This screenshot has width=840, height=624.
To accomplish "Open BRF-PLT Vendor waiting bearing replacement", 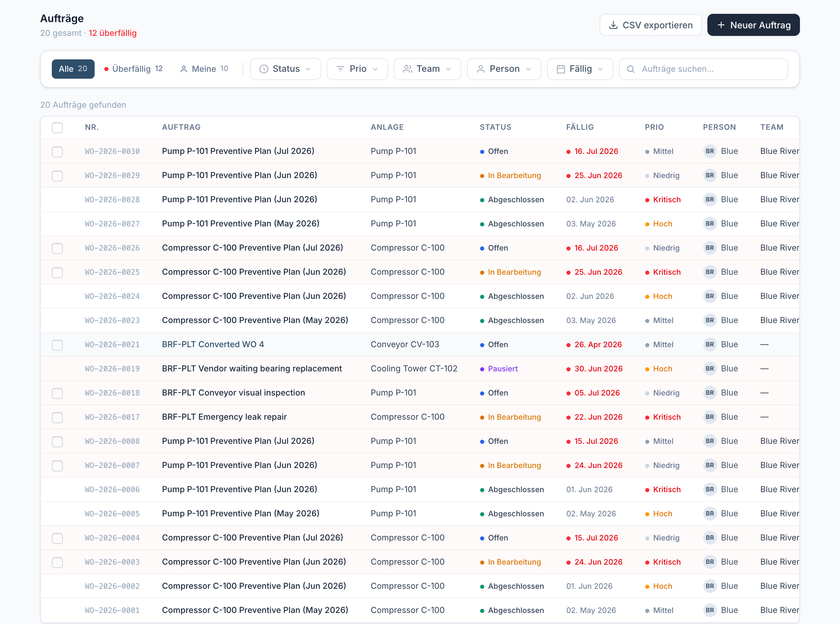I will coord(252,369).
